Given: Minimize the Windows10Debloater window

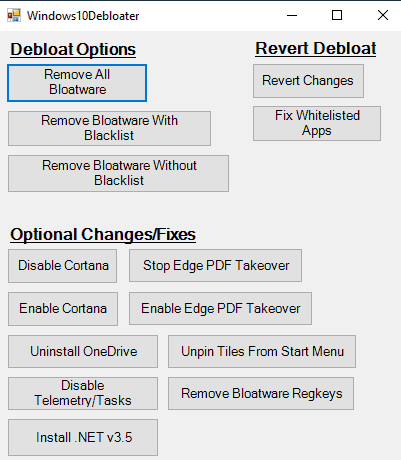Looking at the screenshot, I should 292,15.
